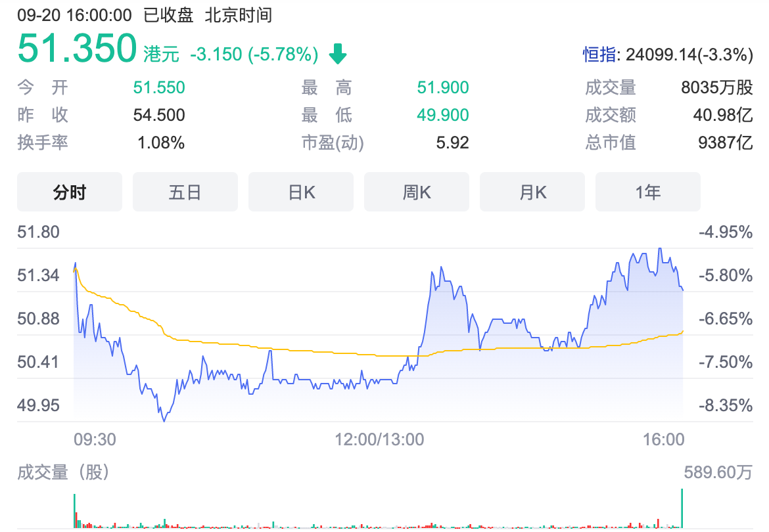Select the 总市值 market cap value 9387亿

click(x=724, y=142)
